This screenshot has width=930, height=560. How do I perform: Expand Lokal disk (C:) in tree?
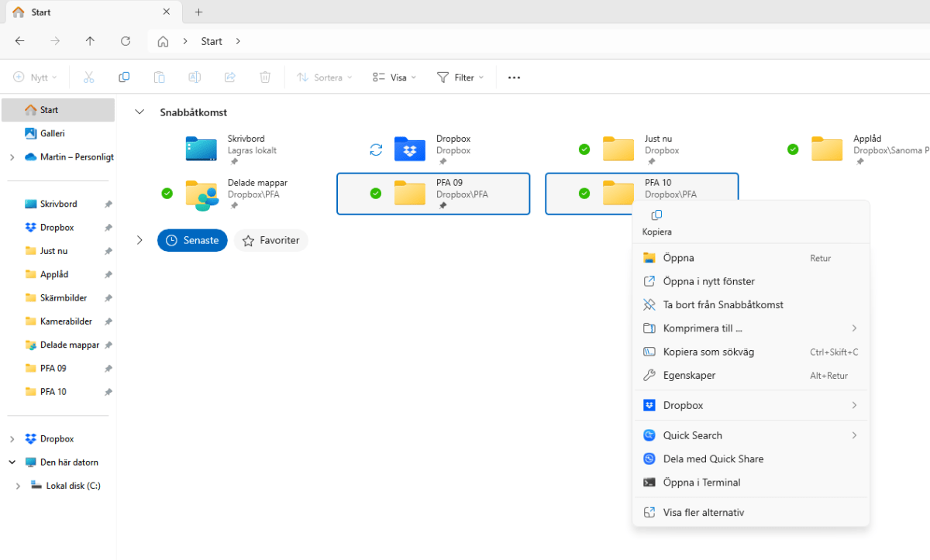coord(18,486)
